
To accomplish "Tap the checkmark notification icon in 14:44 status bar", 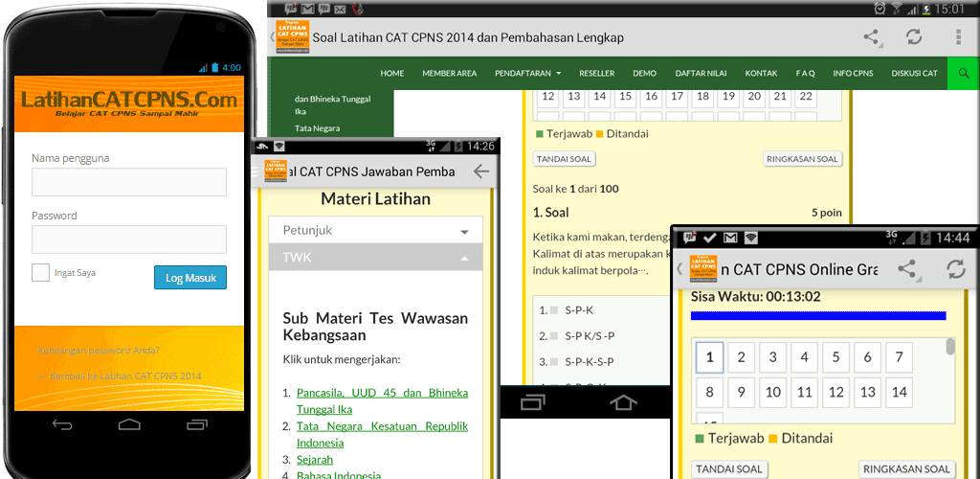I will coord(709,238).
